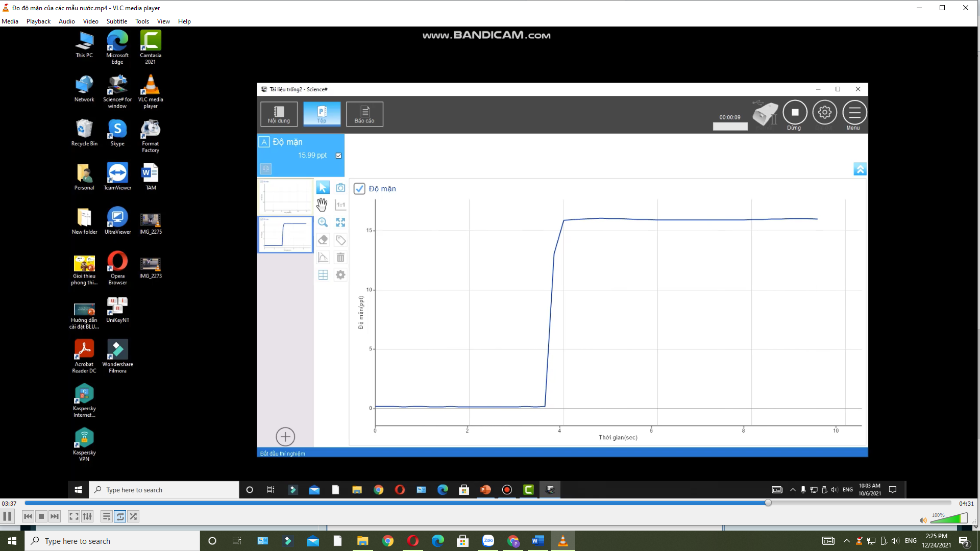Select the eraser tool
Screen dimensions: 980x551
tap(323, 240)
